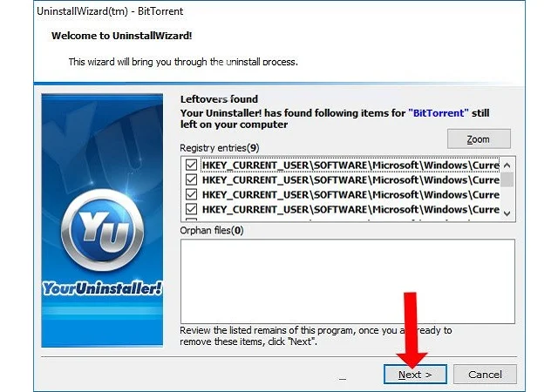The height and width of the screenshot is (392, 558).
Task: Select the highlighted first HKEY_CURRENT_USER row text
Action: (350, 165)
